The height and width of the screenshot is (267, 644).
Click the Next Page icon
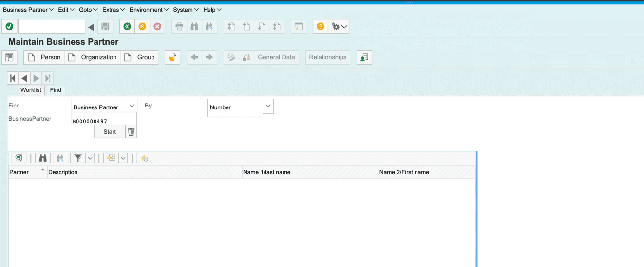coord(262,26)
